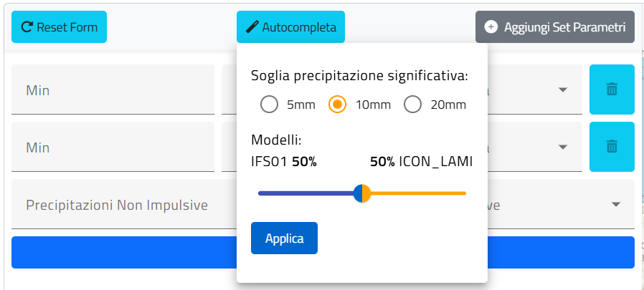Select the 5mm threshold radio
This screenshot has width=644, height=290.
270,105
